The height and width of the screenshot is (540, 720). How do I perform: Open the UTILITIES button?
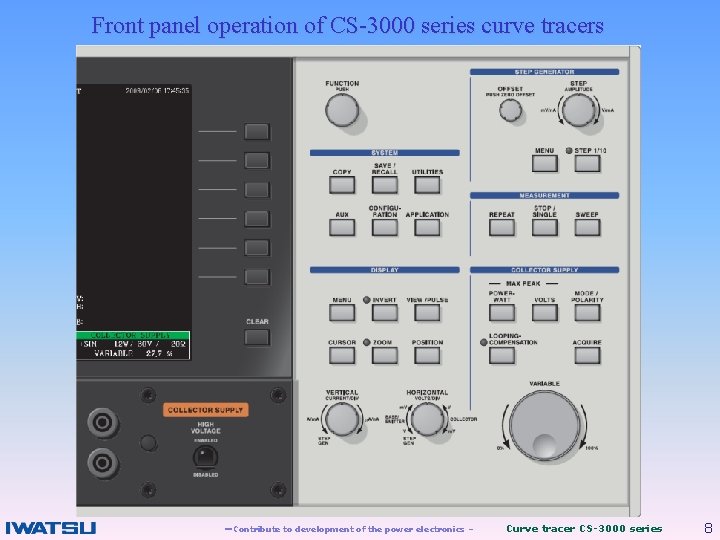coord(427,185)
